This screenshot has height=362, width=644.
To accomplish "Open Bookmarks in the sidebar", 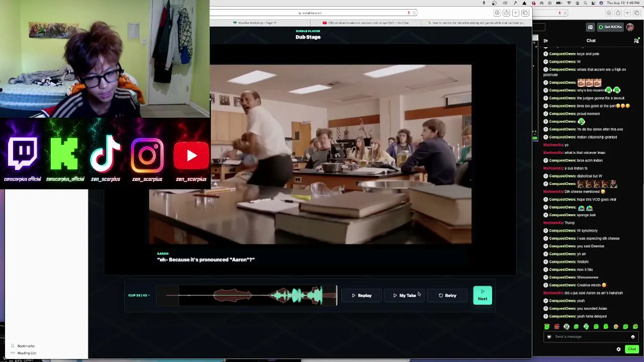I will coord(26,346).
